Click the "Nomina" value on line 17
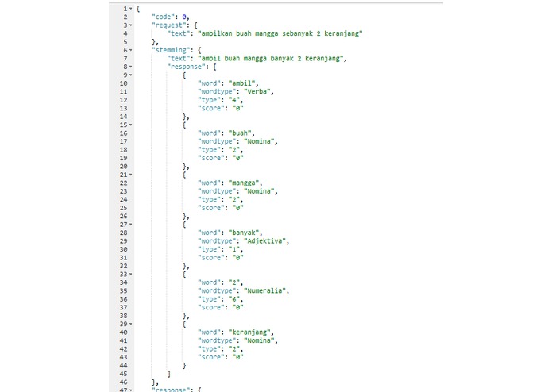552x392 pixels. 259,141
